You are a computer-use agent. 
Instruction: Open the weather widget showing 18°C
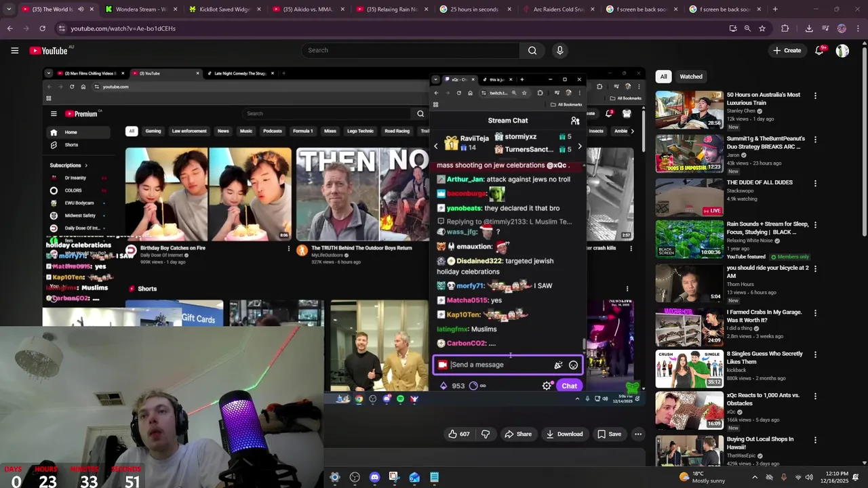(x=701, y=477)
